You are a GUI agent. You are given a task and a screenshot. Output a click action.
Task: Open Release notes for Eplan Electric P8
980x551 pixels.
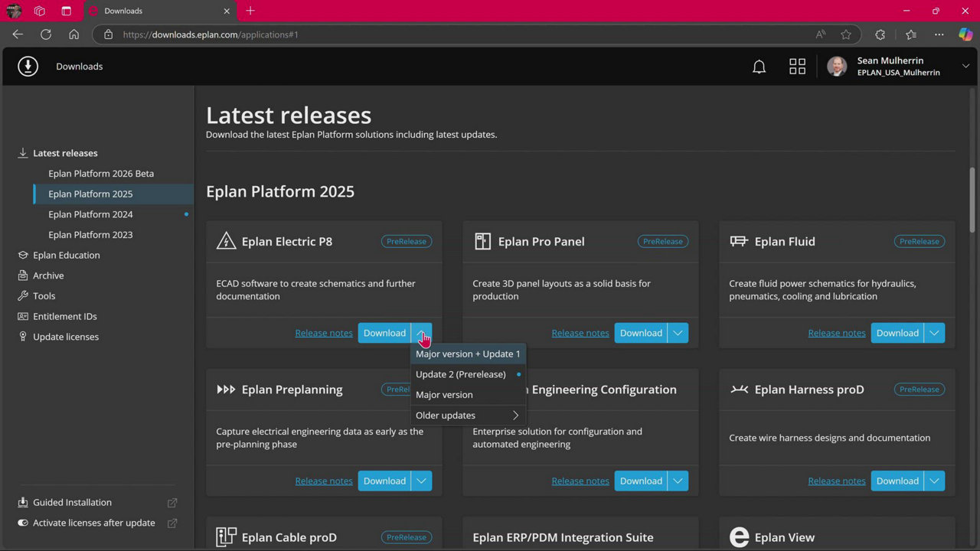tap(324, 333)
